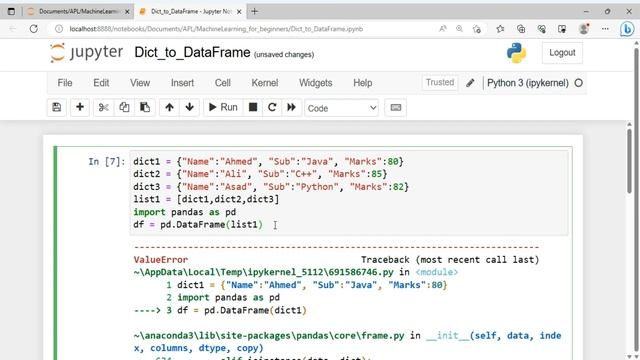Open browser Collections icon

(x=521, y=29)
